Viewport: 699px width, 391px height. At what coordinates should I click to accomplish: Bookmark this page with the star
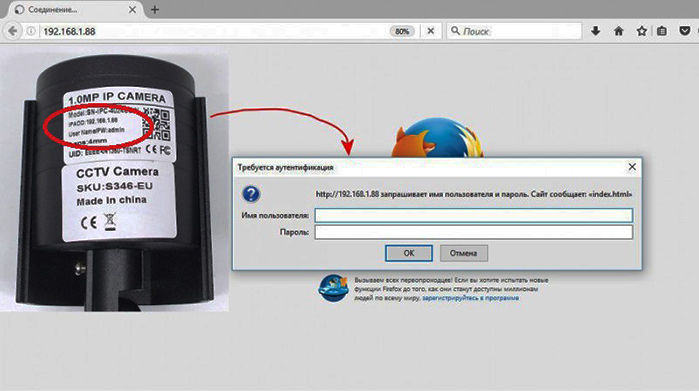click(x=641, y=31)
